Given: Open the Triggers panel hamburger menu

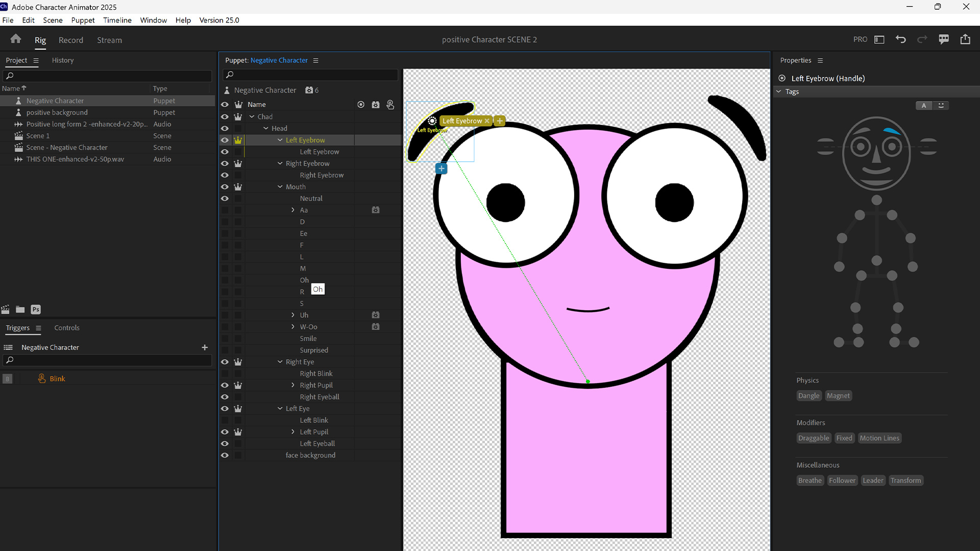Looking at the screenshot, I should (38, 328).
